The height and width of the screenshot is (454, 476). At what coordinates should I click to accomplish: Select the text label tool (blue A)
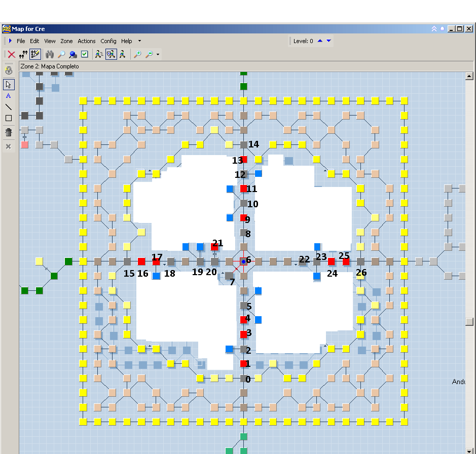click(x=9, y=96)
